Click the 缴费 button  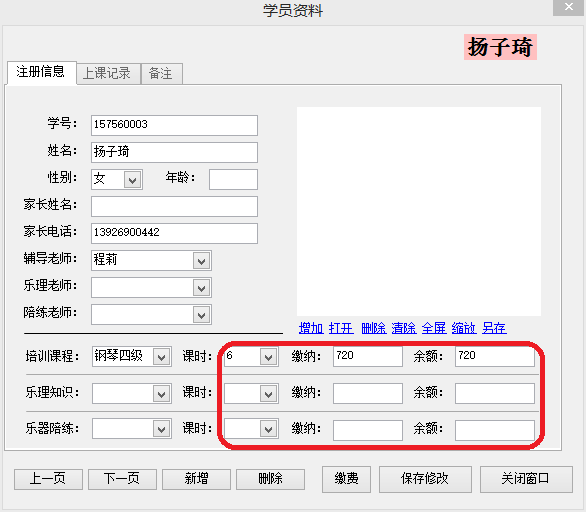(346, 479)
